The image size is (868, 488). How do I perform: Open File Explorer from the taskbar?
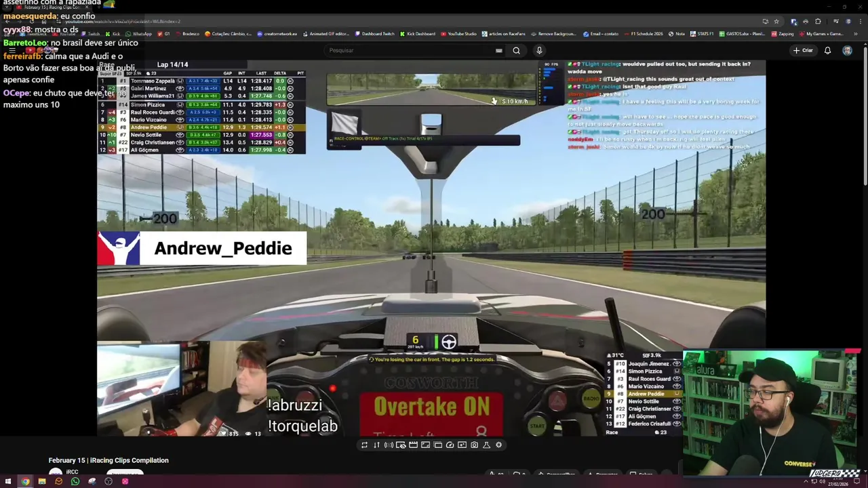click(x=42, y=481)
